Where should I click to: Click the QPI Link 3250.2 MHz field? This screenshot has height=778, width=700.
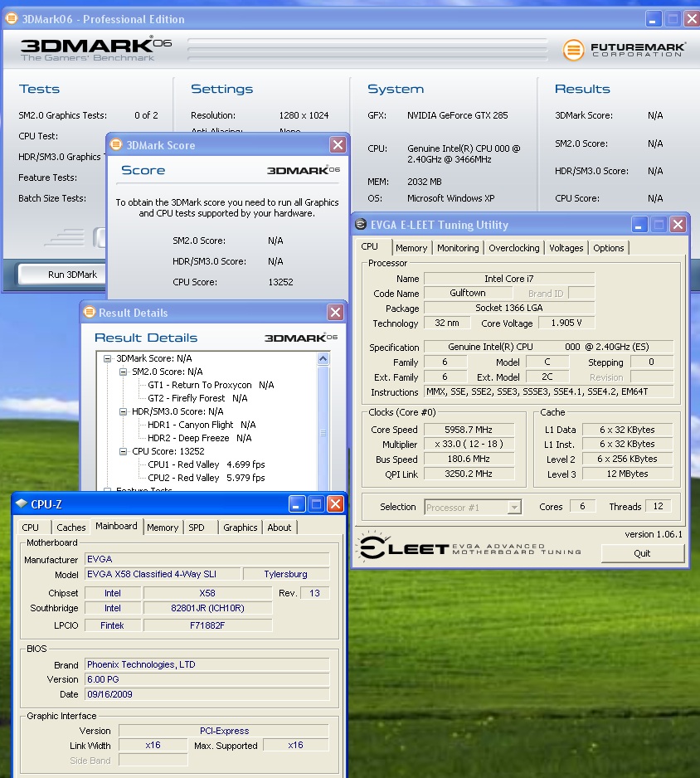point(469,474)
